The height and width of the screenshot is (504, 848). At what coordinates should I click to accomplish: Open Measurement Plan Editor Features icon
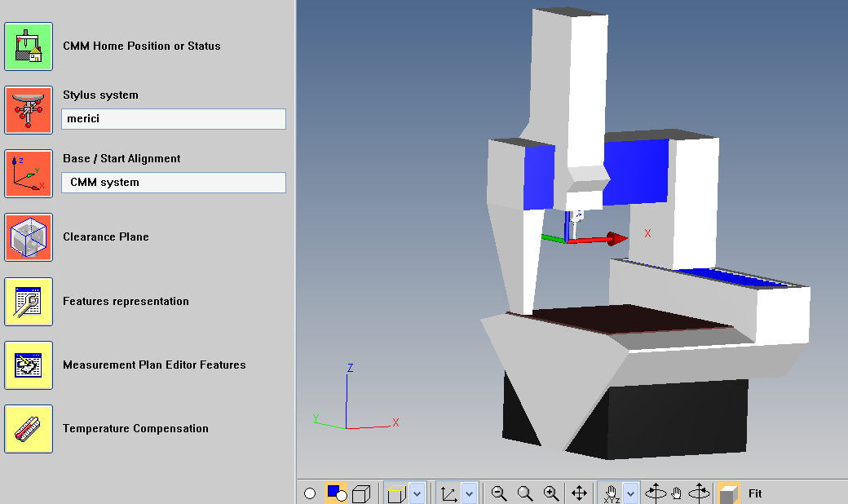tap(29, 365)
